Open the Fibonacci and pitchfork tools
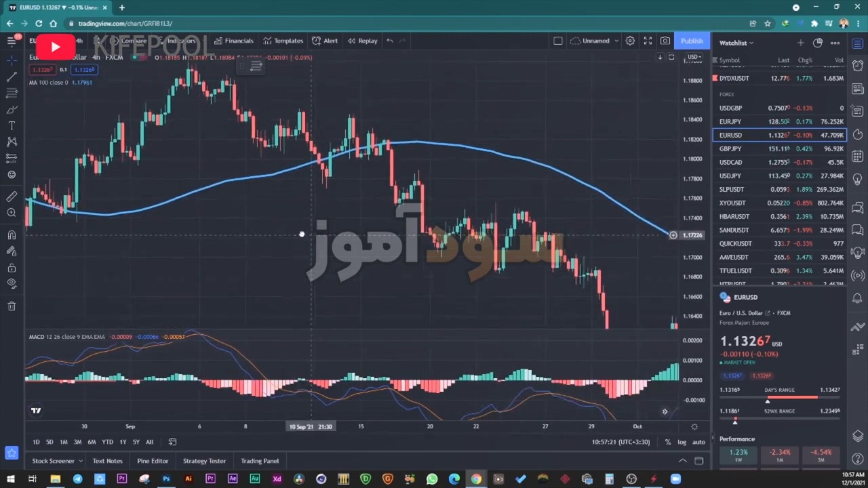The width and height of the screenshot is (868, 488). (x=12, y=93)
